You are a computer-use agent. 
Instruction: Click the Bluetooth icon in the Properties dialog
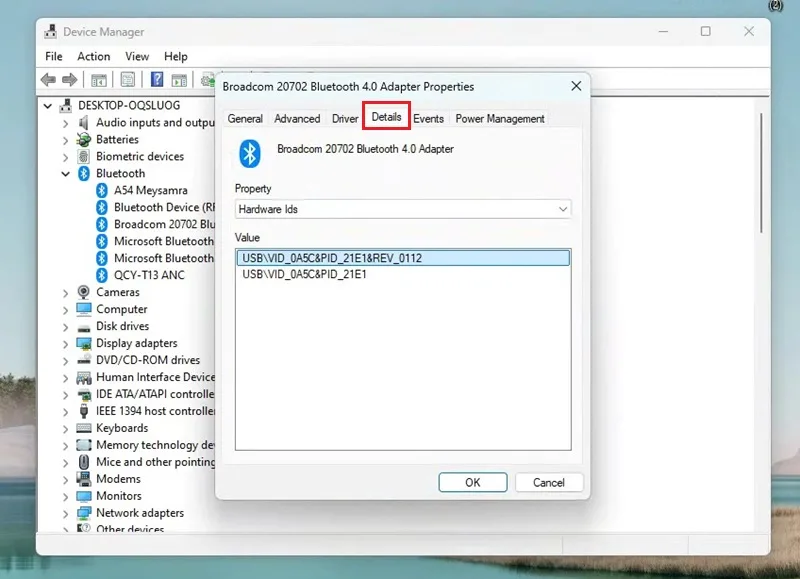click(249, 153)
